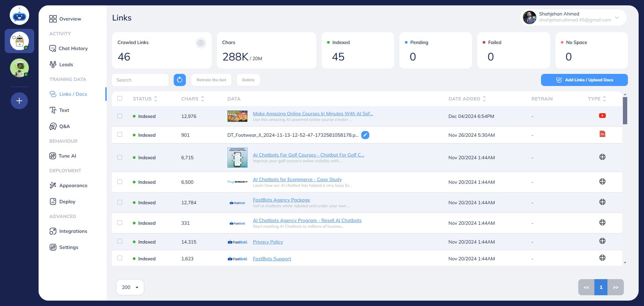This screenshot has width=644, height=306.
Task: Toggle the eye icon on Crawled Links card
Action: (x=201, y=43)
